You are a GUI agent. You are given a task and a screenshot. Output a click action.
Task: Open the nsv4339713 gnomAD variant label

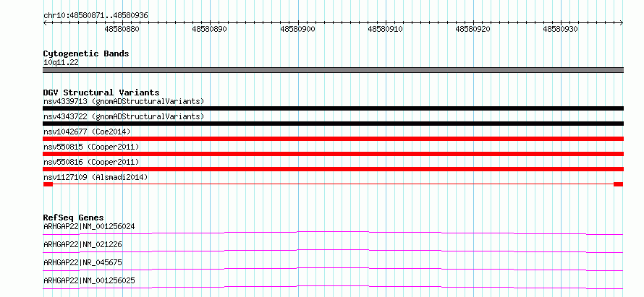124,101
